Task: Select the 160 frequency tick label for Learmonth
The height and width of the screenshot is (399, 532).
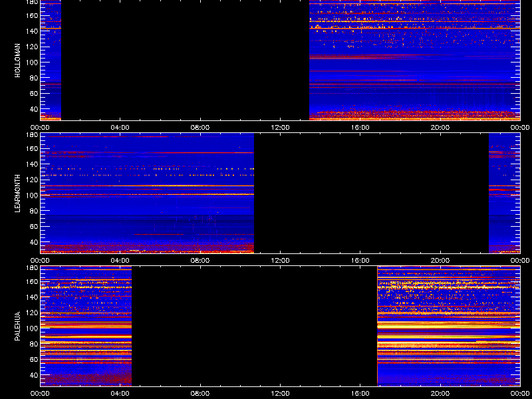Action: click(x=33, y=148)
